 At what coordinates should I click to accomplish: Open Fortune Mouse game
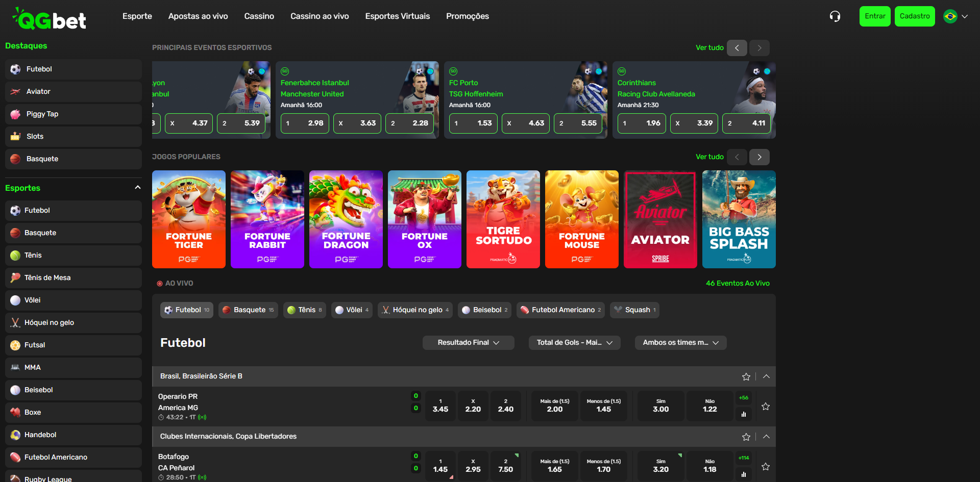(582, 219)
